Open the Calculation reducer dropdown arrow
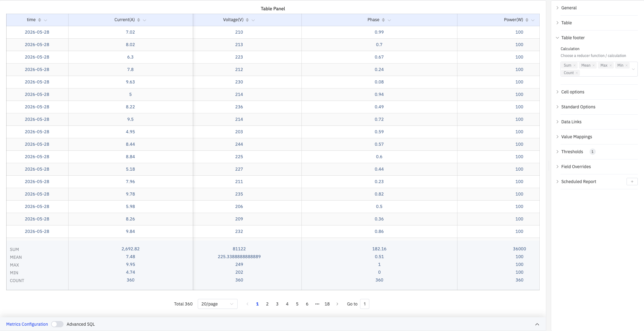The image size is (644, 331). click(x=633, y=69)
